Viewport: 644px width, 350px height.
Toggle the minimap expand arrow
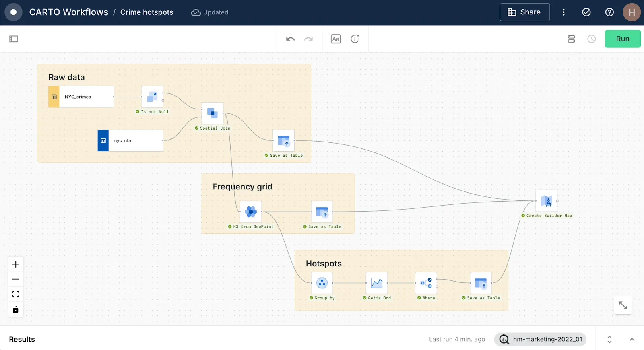pos(623,306)
